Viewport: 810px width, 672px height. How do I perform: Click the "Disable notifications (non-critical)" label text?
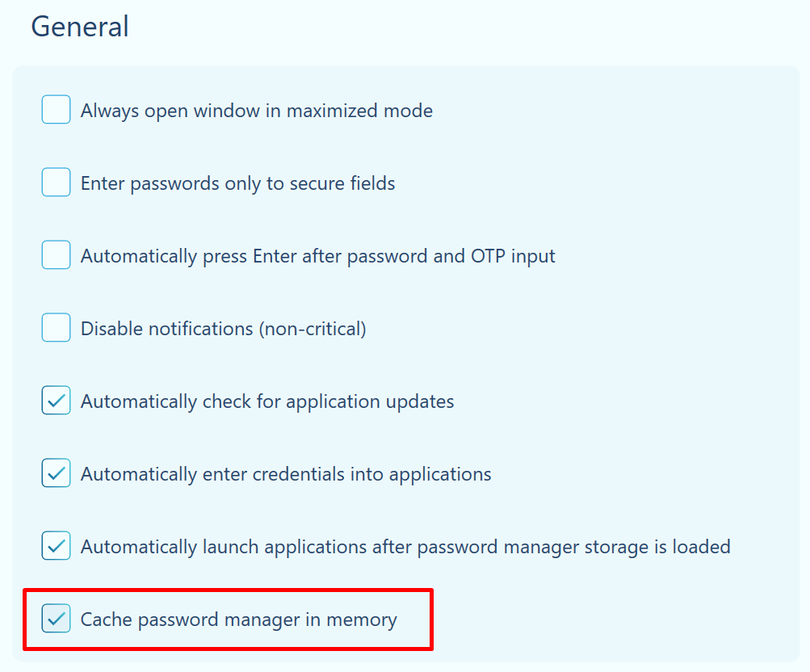click(223, 329)
